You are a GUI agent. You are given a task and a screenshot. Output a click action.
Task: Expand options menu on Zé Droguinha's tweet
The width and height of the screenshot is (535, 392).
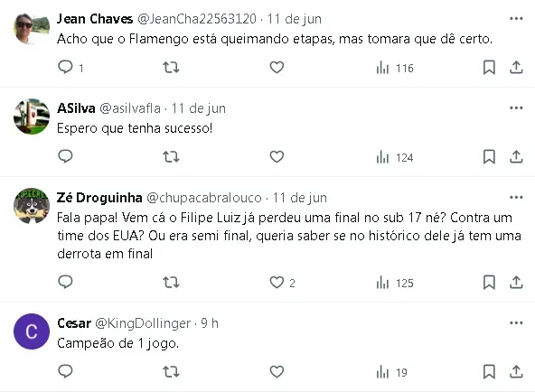pos(516,198)
